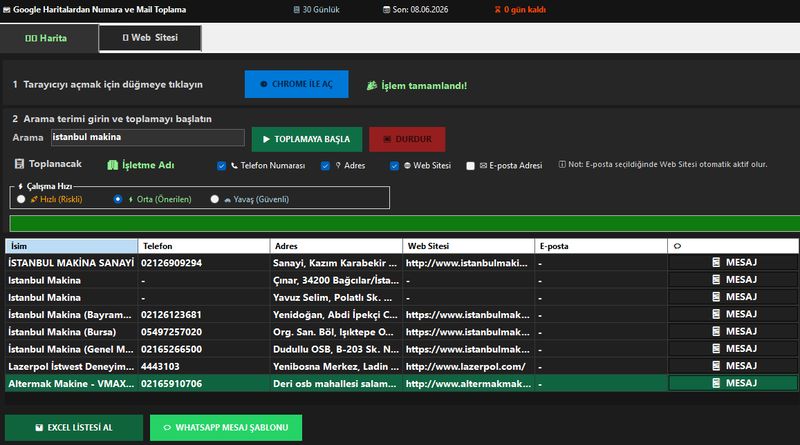Viewport: 800px width, 445px height.
Task: Click the İşlem tamamlandı! status message
Action: point(417,86)
